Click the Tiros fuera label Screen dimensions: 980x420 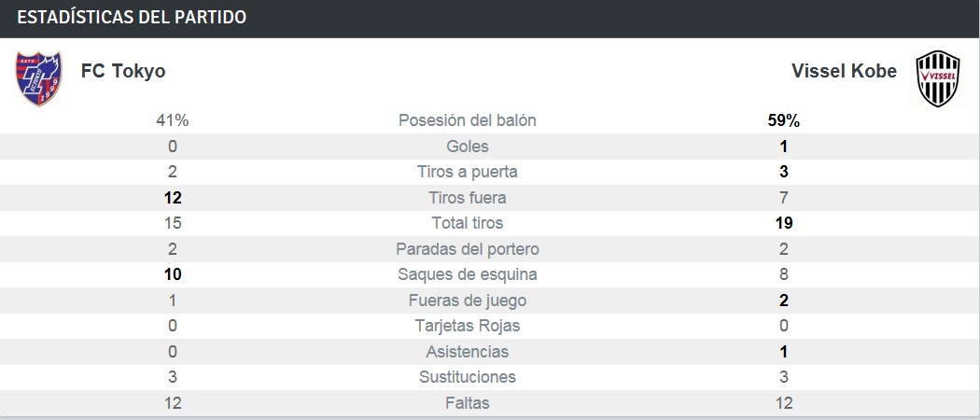pyautogui.click(x=467, y=198)
